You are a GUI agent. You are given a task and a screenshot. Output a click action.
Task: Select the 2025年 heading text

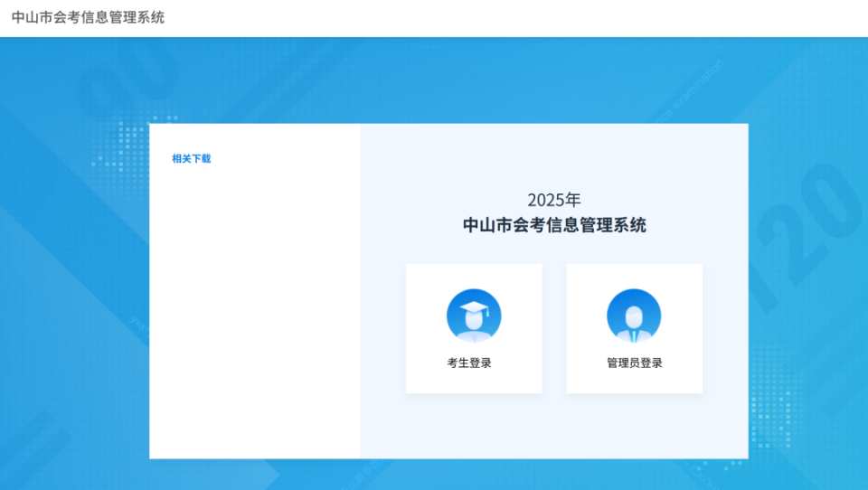(x=554, y=199)
